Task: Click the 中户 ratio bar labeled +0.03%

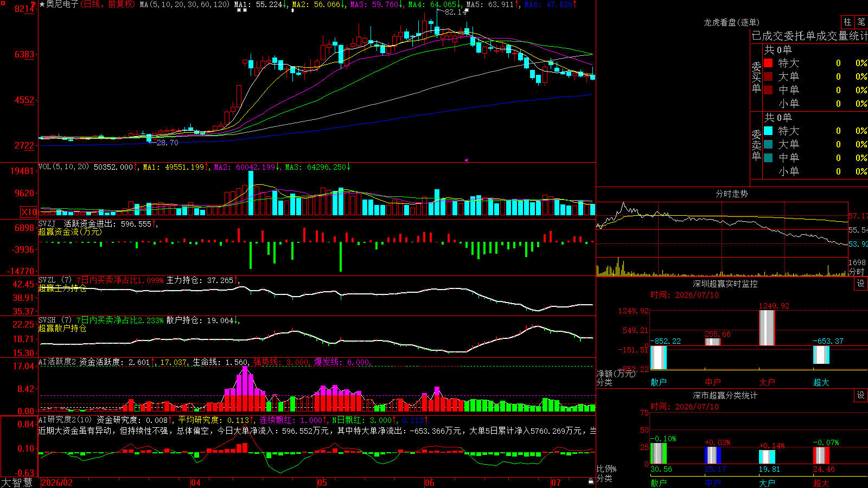Action: pyautogui.click(x=713, y=455)
